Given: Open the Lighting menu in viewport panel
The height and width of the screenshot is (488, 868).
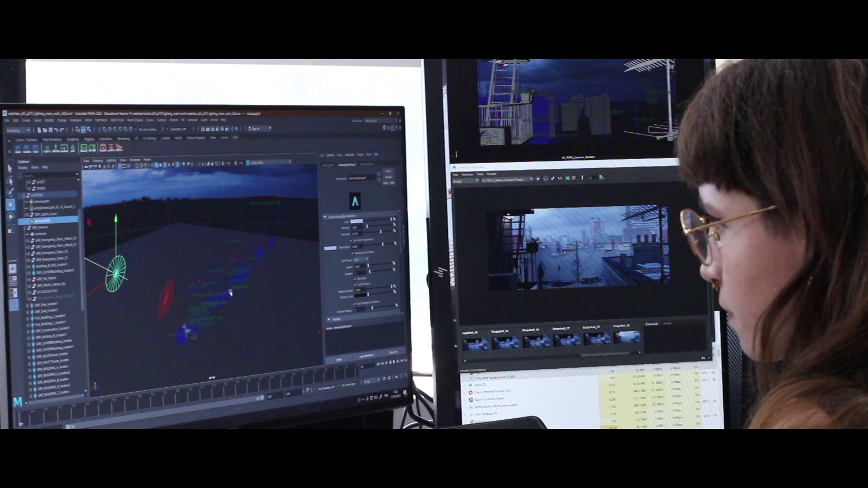Looking at the screenshot, I should [111, 160].
